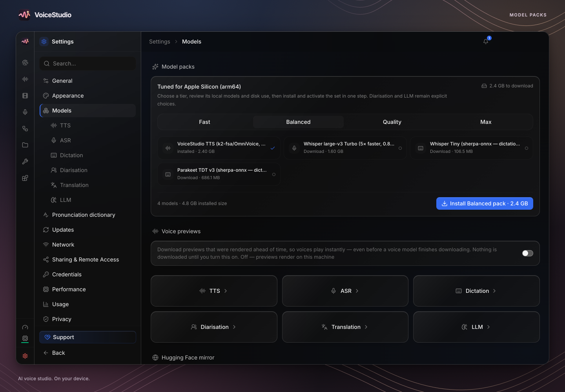565x392 pixels.
Task: Select Whisper Tiny model radio circle
Action: pos(527,148)
